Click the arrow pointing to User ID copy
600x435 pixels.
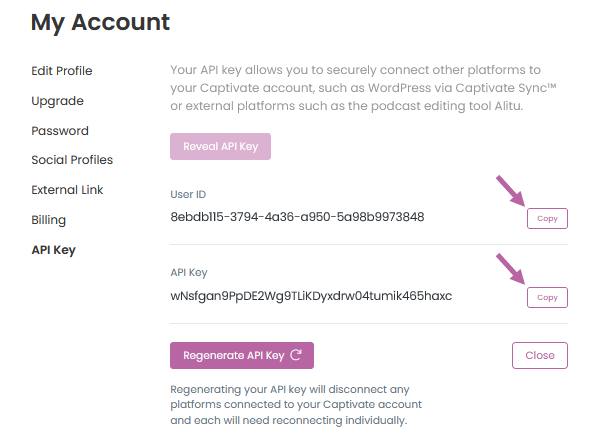(x=510, y=191)
